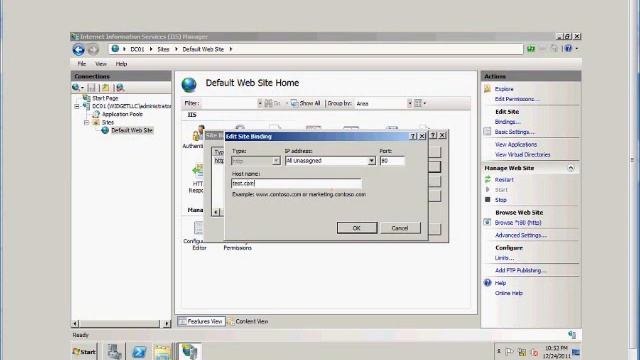Click Cancel in Edit Site Binding dialog
This screenshot has height=360, width=640.
tap(400, 228)
